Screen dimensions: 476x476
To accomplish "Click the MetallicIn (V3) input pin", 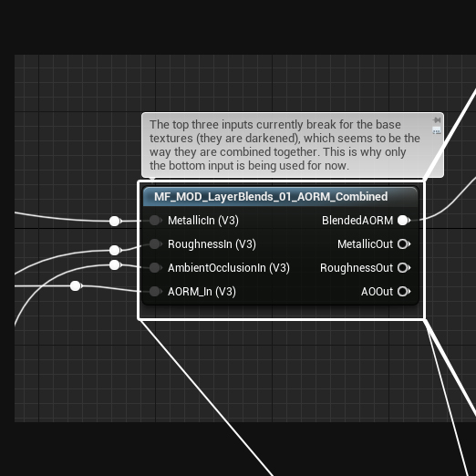I will [x=155, y=221].
